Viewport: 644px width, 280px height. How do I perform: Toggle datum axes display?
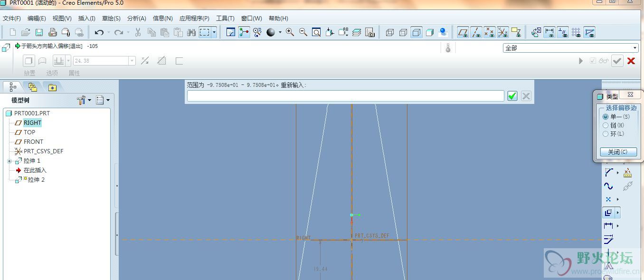click(476, 32)
